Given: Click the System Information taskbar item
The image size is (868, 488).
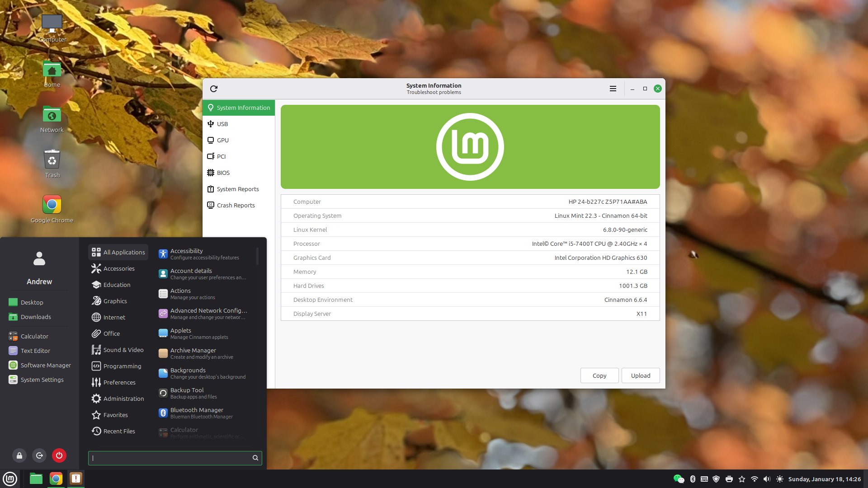Looking at the screenshot, I should (x=76, y=479).
